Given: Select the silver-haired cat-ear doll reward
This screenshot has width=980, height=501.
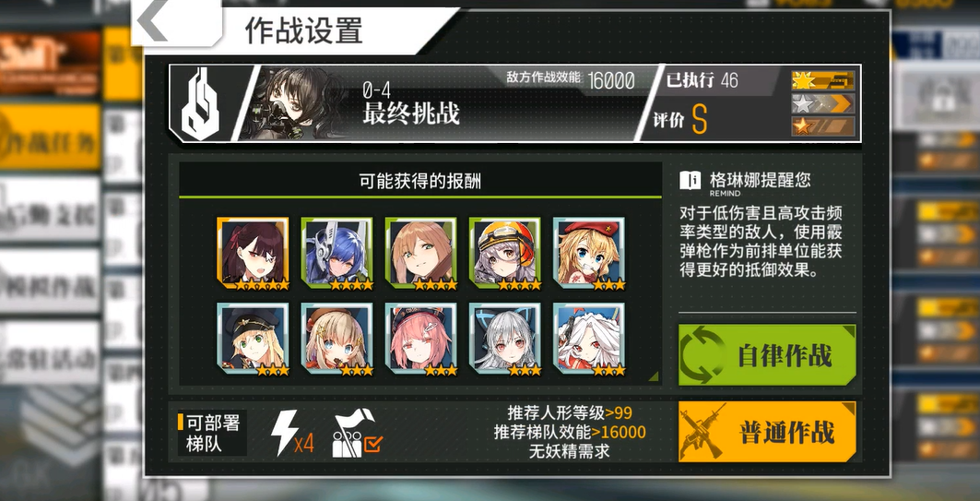Looking at the screenshot, I should (x=505, y=340).
